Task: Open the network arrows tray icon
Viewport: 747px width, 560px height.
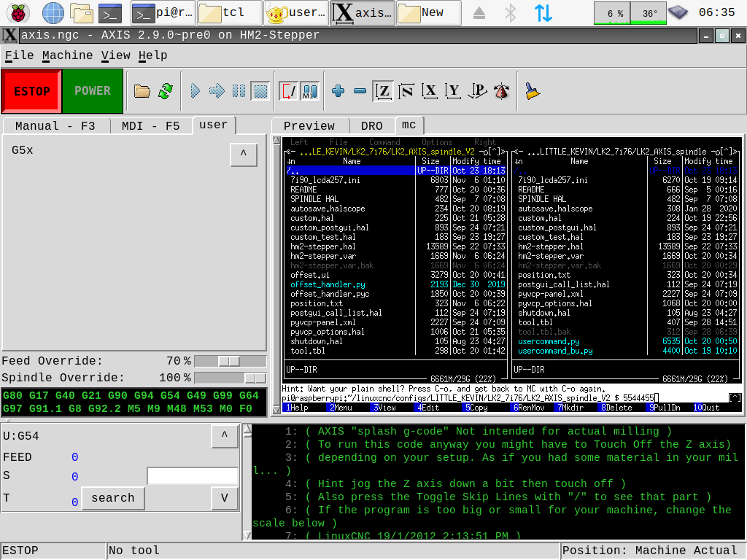Action: pyautogui.click(x=543, y=13)
